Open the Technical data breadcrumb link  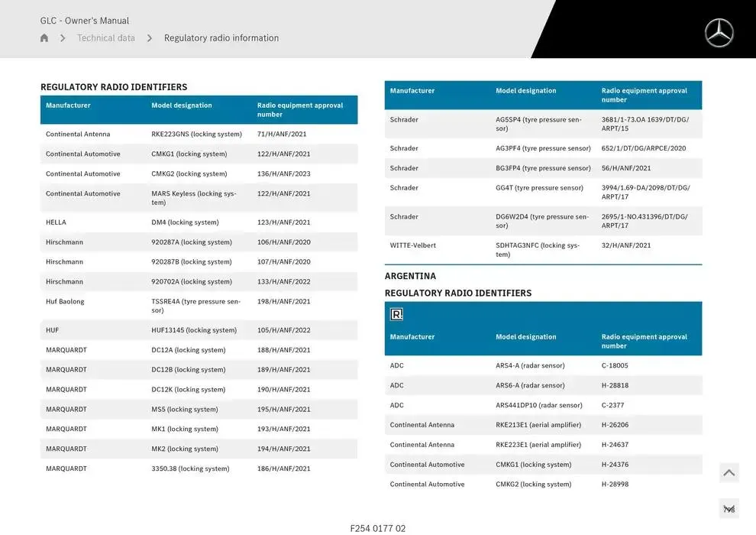coord(106,38)
